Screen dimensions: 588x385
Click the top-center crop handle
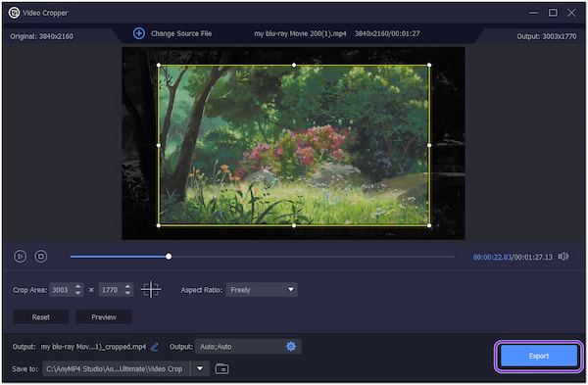point(294,66)
